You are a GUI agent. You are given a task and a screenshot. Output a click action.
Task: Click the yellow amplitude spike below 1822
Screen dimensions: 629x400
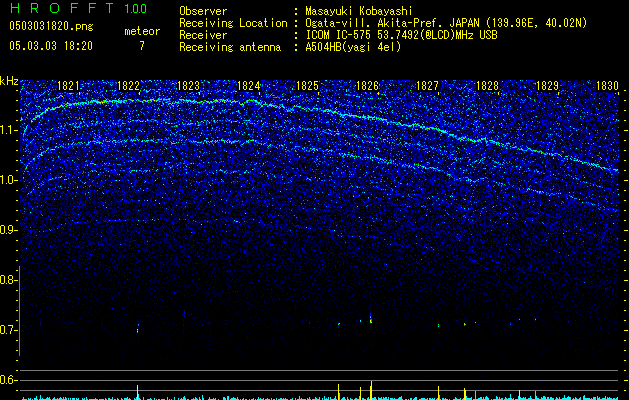tap(138, 392)
